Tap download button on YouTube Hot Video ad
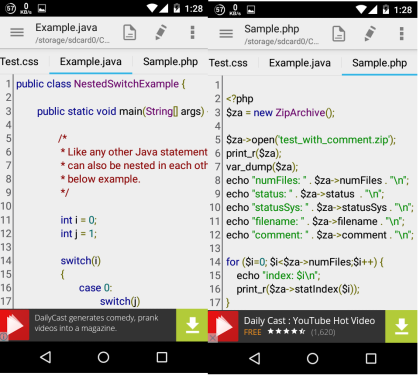 pyautogui.click(x=401, y=326)
